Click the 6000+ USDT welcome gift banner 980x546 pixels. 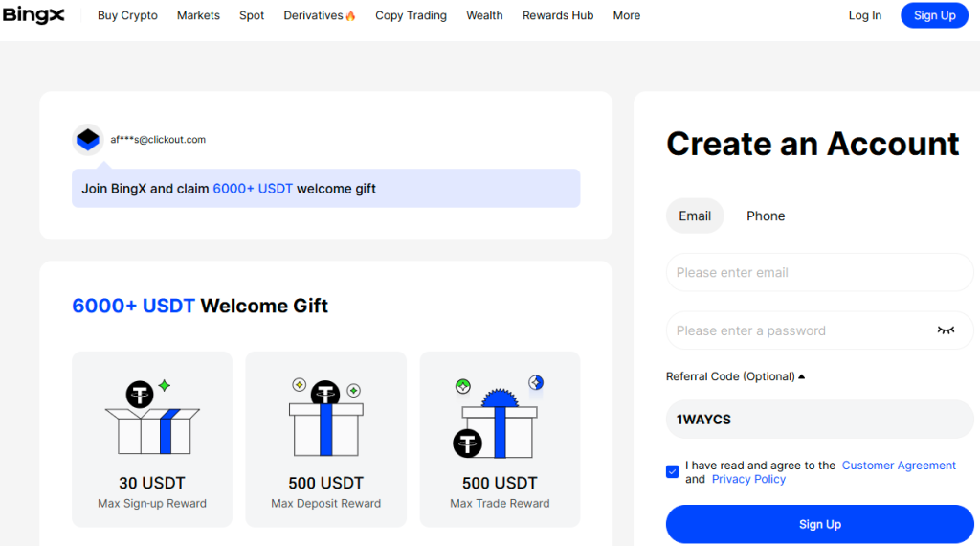(325, 189)
